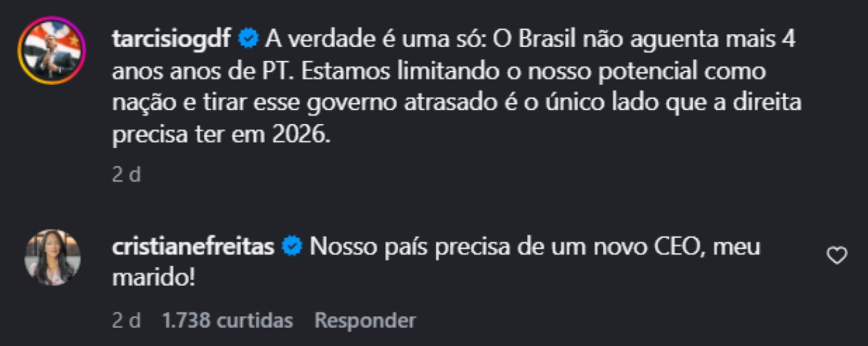Click tarcisiogdf's verified badge

(248, 40)
